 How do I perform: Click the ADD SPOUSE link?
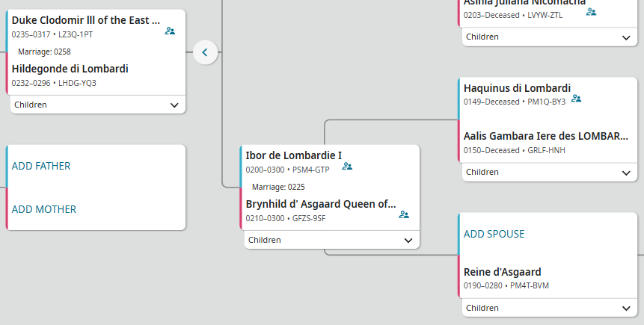pyautogui.click(x=494, y=234)
